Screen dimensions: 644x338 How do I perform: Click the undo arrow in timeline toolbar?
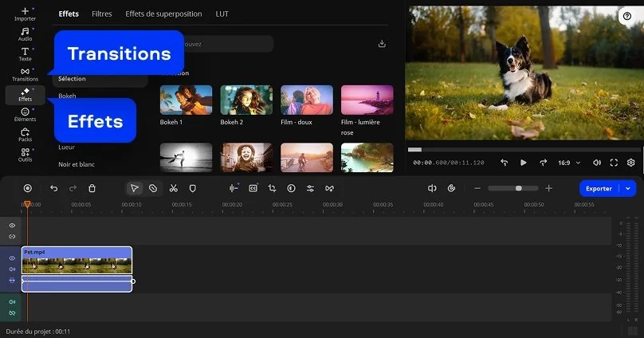pos(53,188)
